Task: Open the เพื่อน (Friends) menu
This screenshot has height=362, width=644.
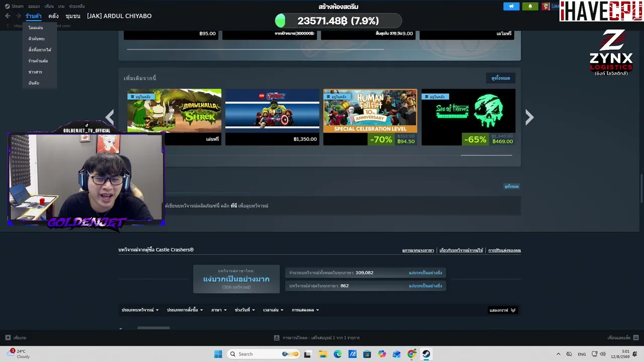Action: [49, 7]
